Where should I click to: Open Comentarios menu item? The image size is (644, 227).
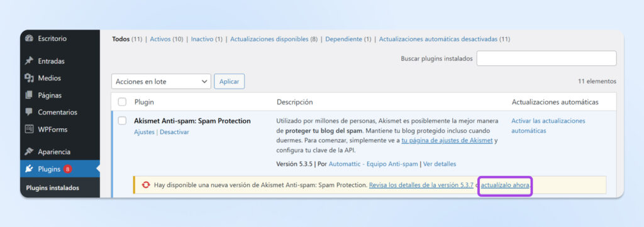[57, 112]
